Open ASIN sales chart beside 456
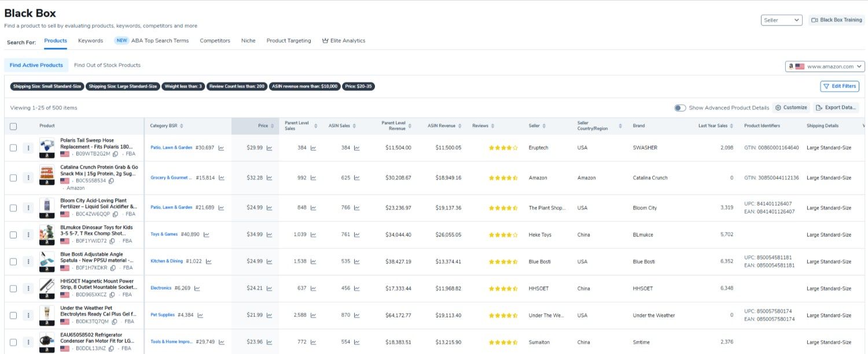The height and width of the screenshot is (354, 868). pyautogui.click(x=356, y=288)
